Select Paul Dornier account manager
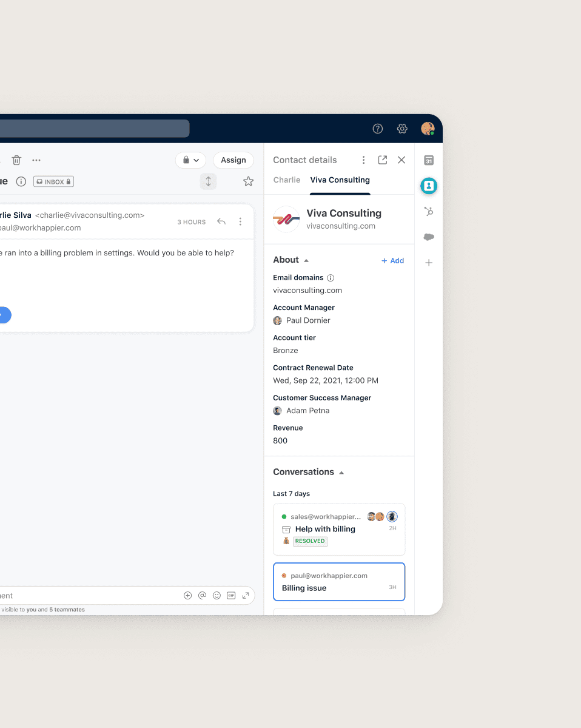The image size is (581, 728). (302, 320)
